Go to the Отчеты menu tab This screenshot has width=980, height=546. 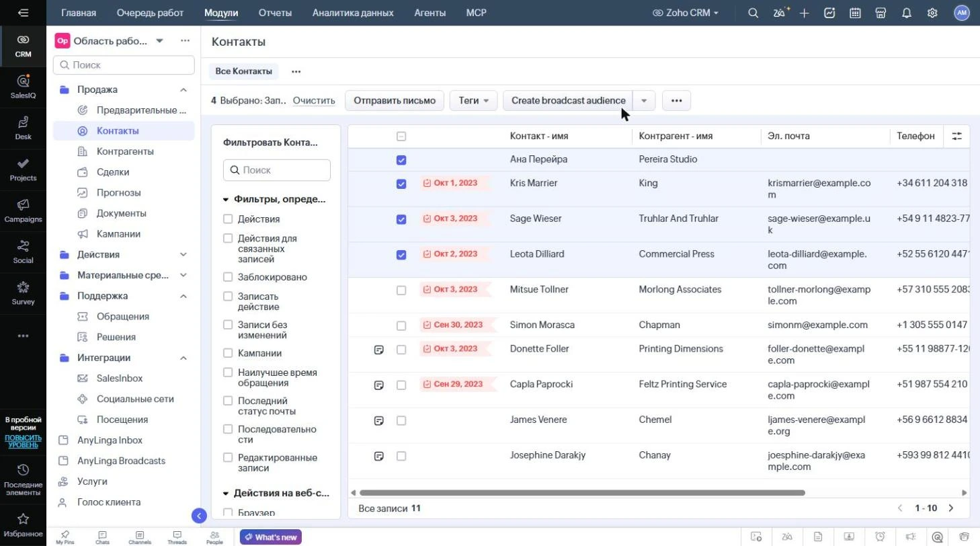[275, 13]
